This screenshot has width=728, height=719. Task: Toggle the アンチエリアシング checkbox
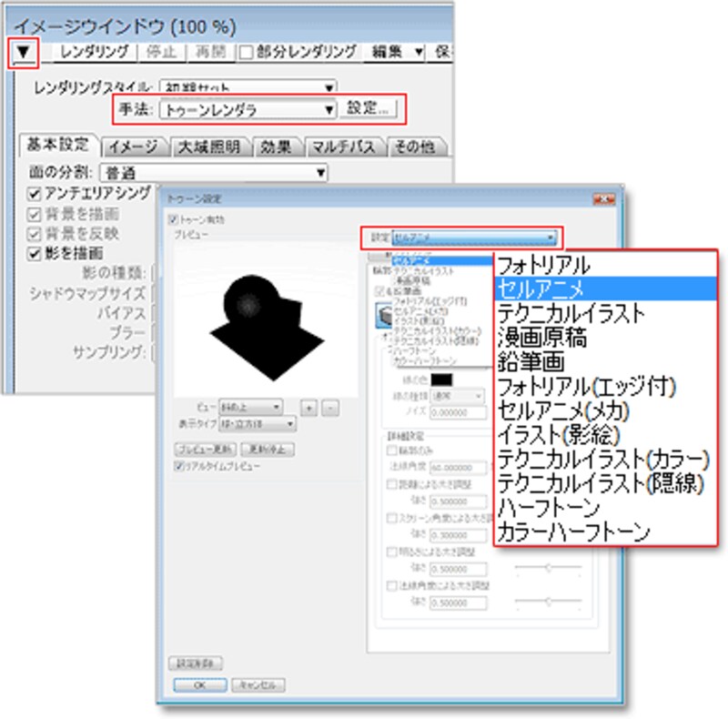coord(34,194)
